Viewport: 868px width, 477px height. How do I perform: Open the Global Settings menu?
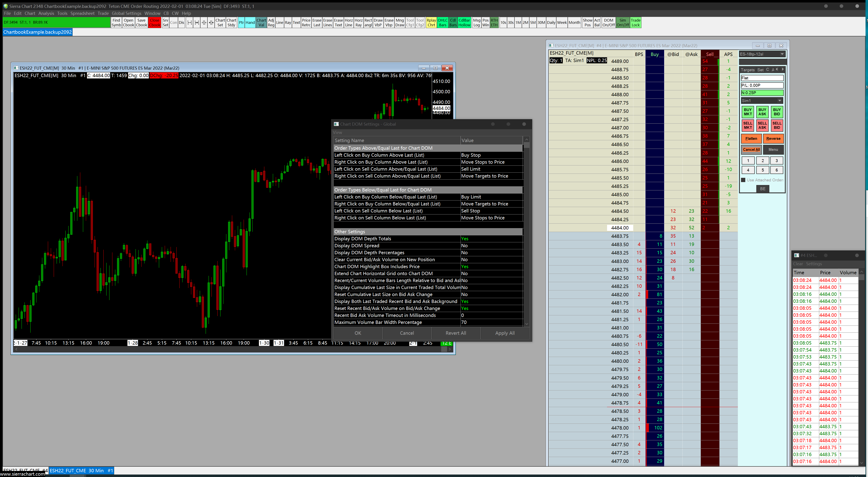click(126, 13)
